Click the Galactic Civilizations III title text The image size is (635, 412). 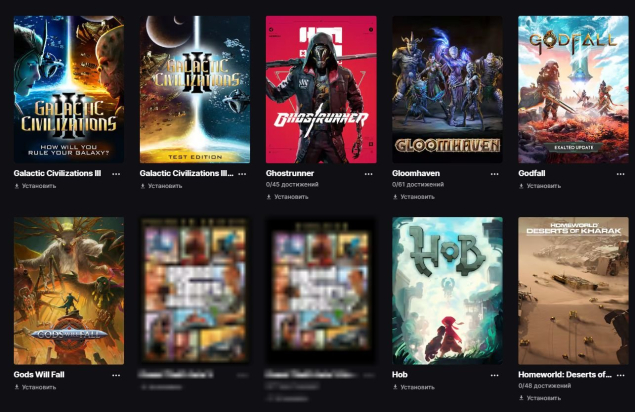click(x=57, y=173)
